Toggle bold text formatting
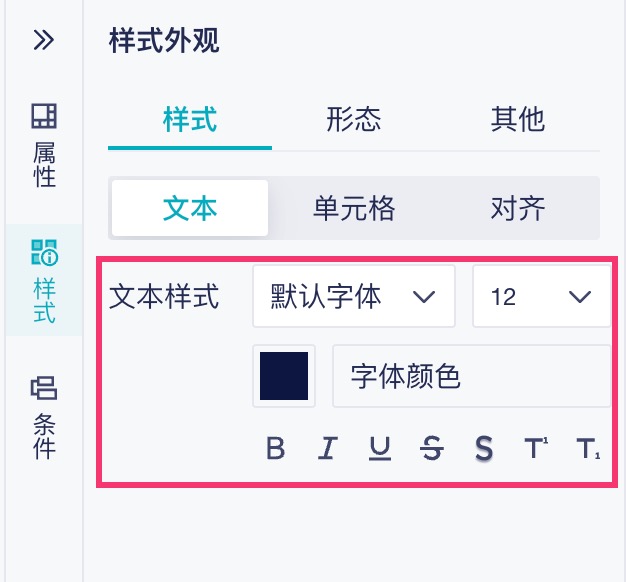Viewport: 626px width, 582px height. coord(276,449)
